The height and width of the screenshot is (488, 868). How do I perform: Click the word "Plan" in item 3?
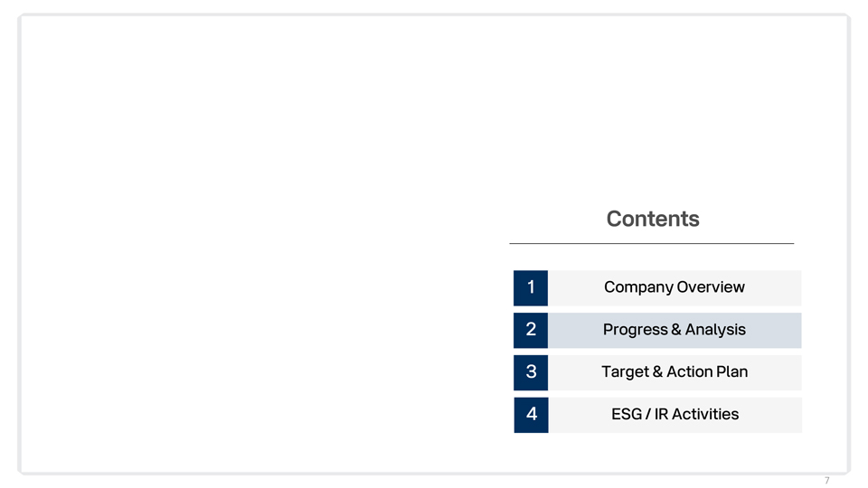pyautogui.click(x=731, y=372)
